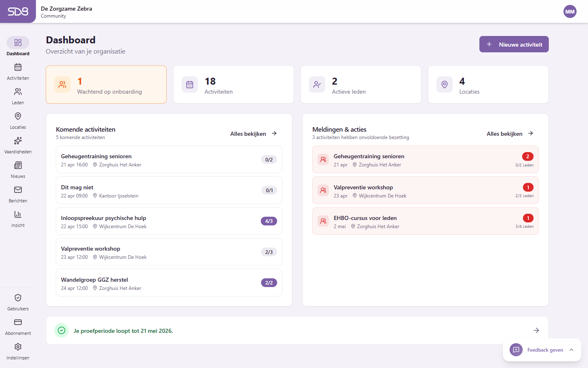Click the Nieuwe activiteit button
Image resolution: width=588 pixels, height=368 pixels.
tap(514, 44)
